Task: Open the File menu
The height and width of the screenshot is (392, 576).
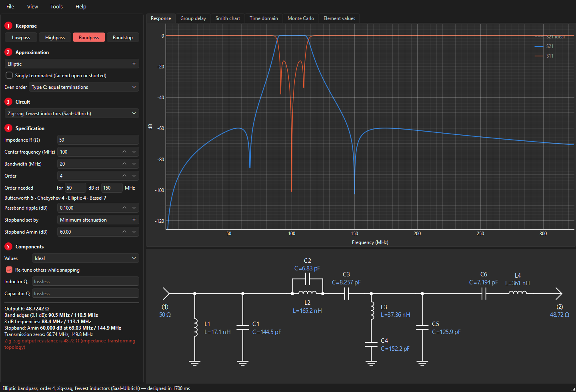Action: tap(10, 6)
